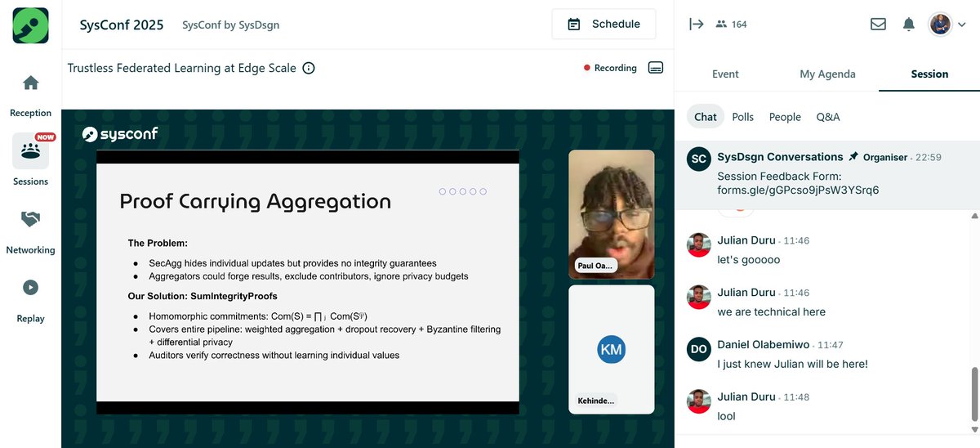Click the shared presentation slide
Viewport: 980px width, 448px height.
pos(308,282)
